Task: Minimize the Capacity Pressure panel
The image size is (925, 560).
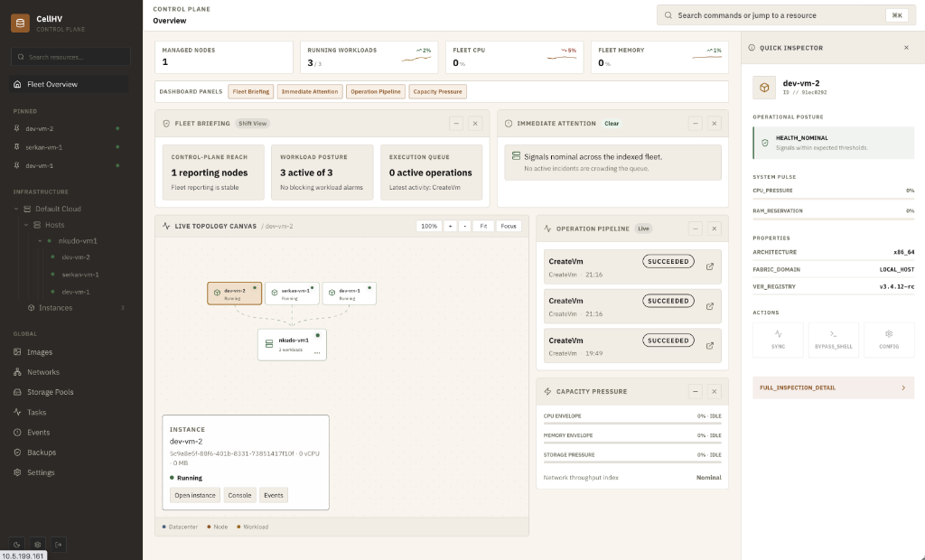Action: 695,391
